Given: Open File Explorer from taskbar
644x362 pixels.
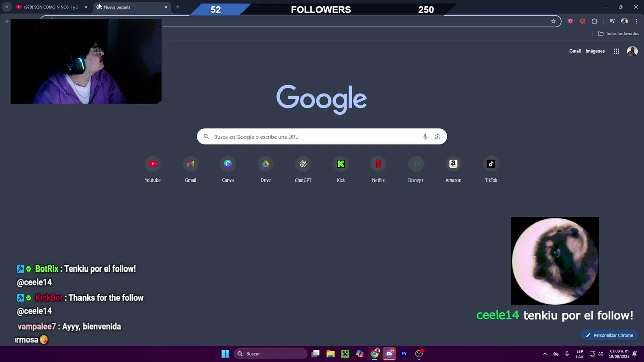Looking at the screenshot, I should (330, 354).
